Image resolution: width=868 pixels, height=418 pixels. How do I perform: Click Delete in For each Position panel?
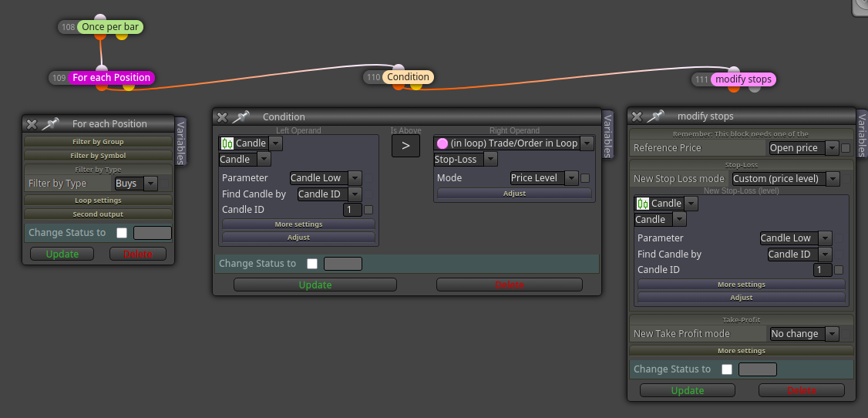[x=138, y=255]
